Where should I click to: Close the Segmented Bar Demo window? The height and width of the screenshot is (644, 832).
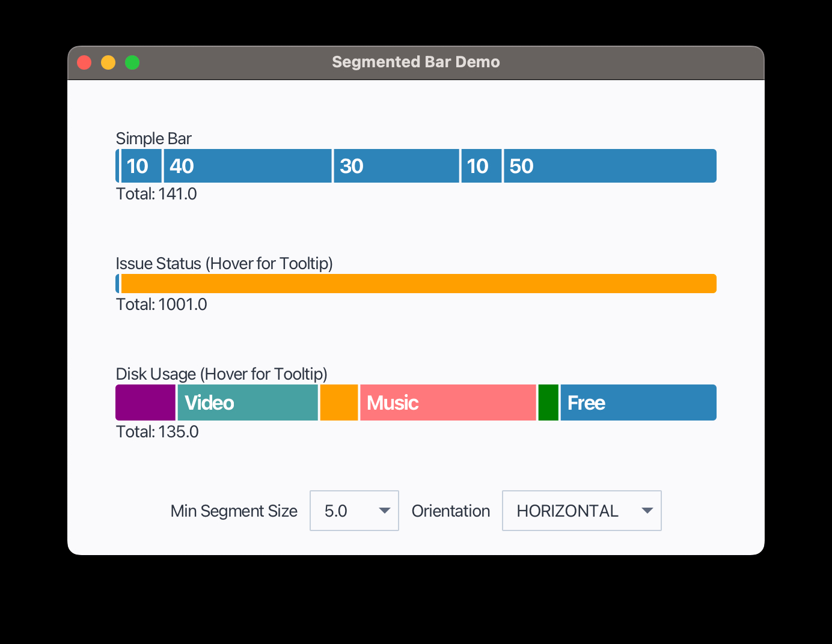tap(84, 62)
